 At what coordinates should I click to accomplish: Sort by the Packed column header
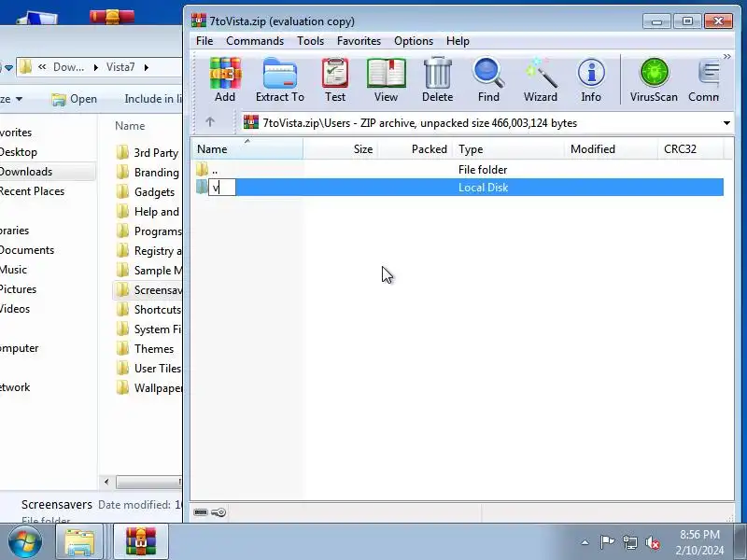click(x=416, y=149)
